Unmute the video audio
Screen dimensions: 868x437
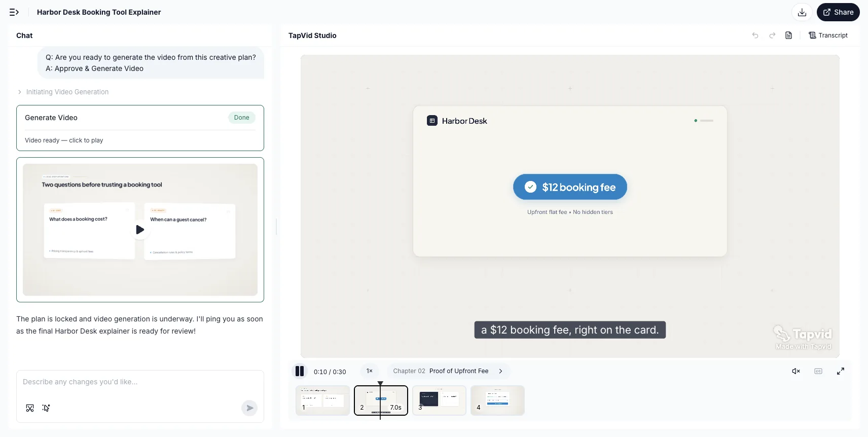pyautogui.click(x=796, y=372)
